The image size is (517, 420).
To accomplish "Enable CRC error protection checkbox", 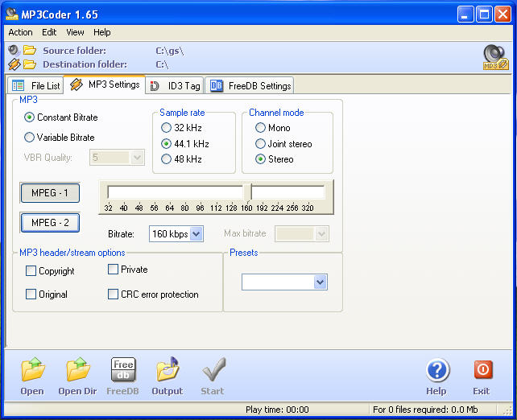I will 113,294.
